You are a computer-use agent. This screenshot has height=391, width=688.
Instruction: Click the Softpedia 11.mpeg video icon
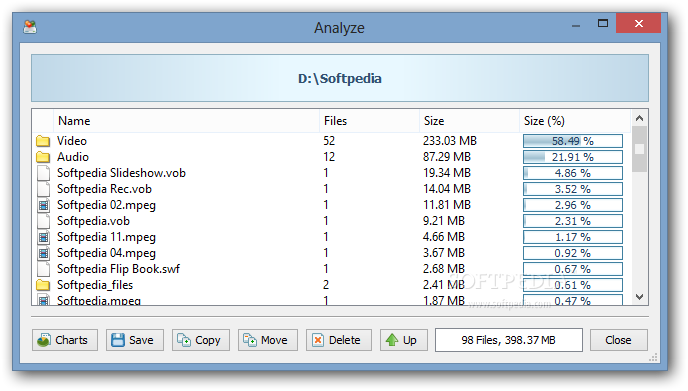pos(43,237)
